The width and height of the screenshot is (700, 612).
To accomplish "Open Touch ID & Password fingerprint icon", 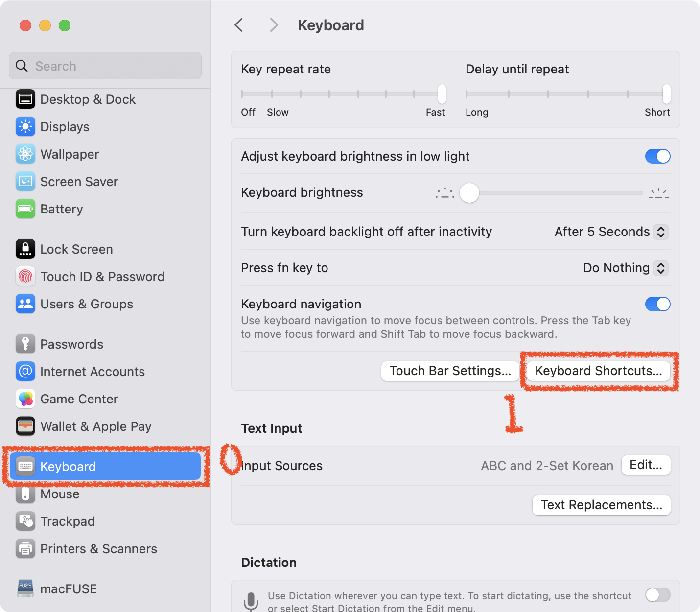I will [25, 277].
